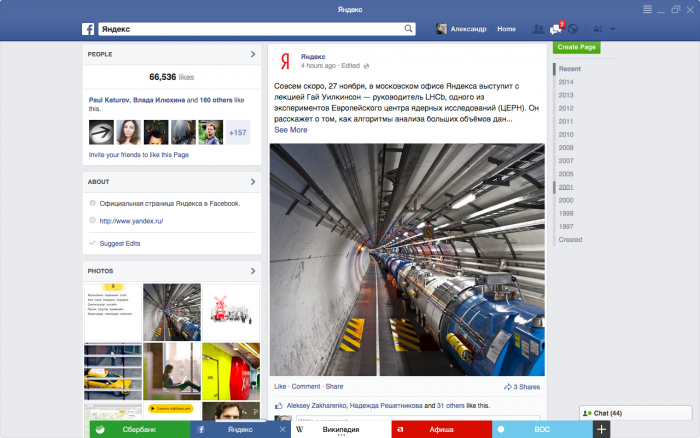
Task: Click Facebook icon in bottom Яндекс tab
Action: click(201, 430)
